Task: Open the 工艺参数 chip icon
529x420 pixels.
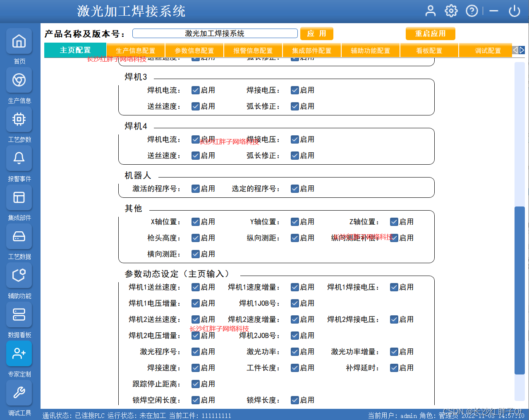Action: 19,119
